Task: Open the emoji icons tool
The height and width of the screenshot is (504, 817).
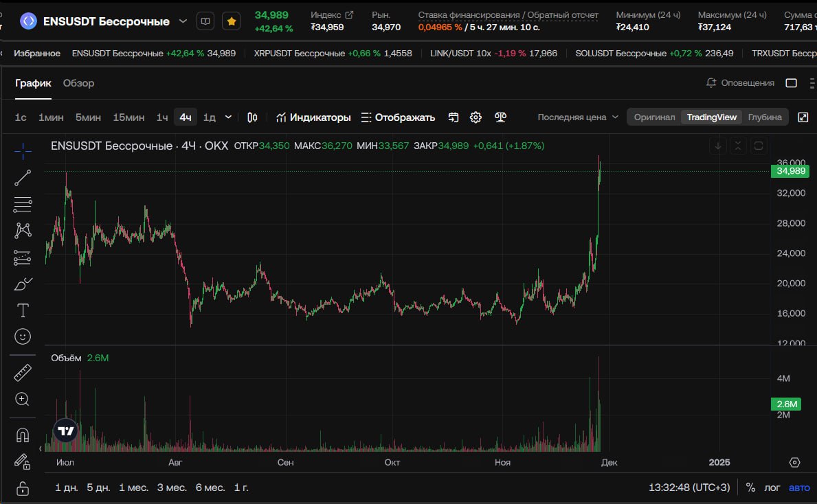Action: [x=23, y=337]
